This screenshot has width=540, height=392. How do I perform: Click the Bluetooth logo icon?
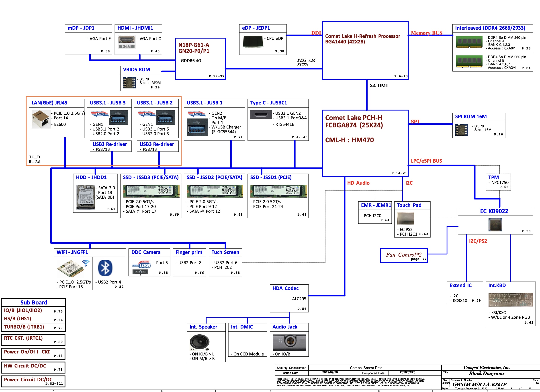click(105, 268)
